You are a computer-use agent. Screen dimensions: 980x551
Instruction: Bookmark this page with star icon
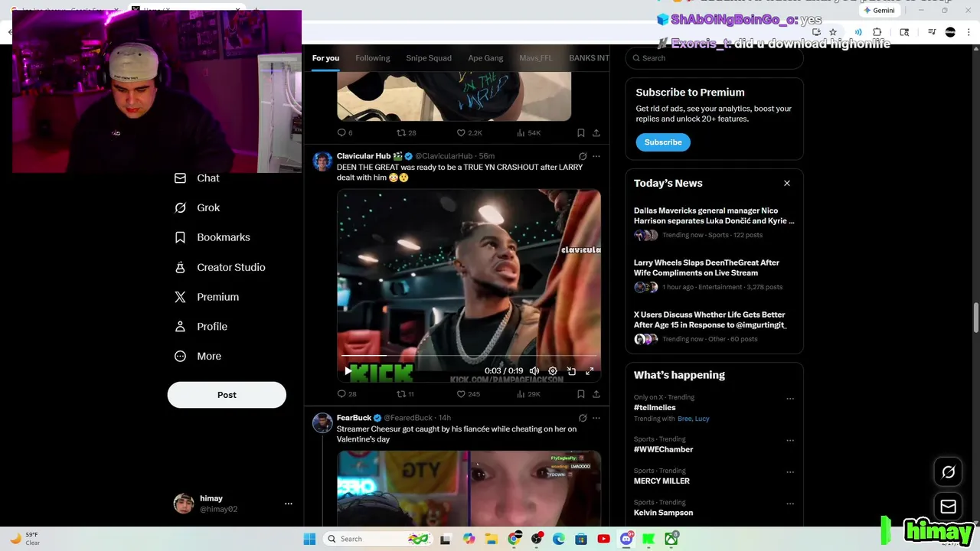pos(833,32)
